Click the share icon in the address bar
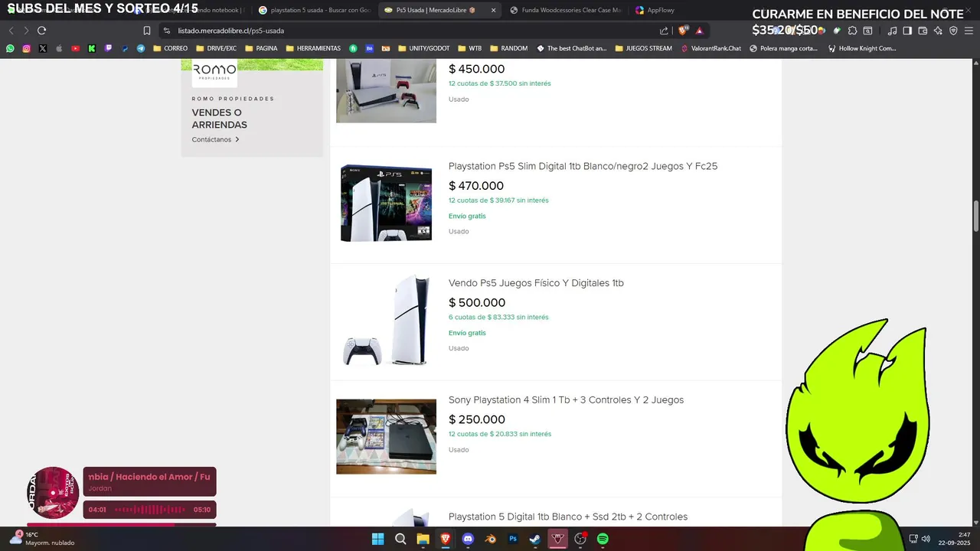This screenshot has width=980, height=551. click(x=664, y=31)
